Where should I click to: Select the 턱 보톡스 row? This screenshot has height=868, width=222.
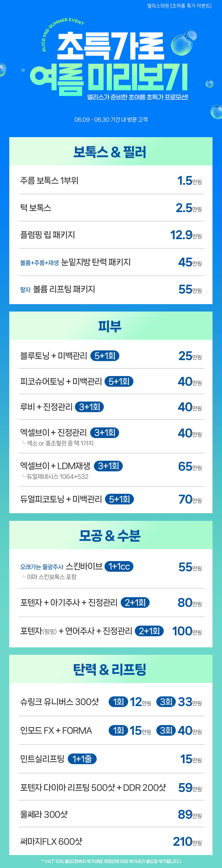coord(111,207)
